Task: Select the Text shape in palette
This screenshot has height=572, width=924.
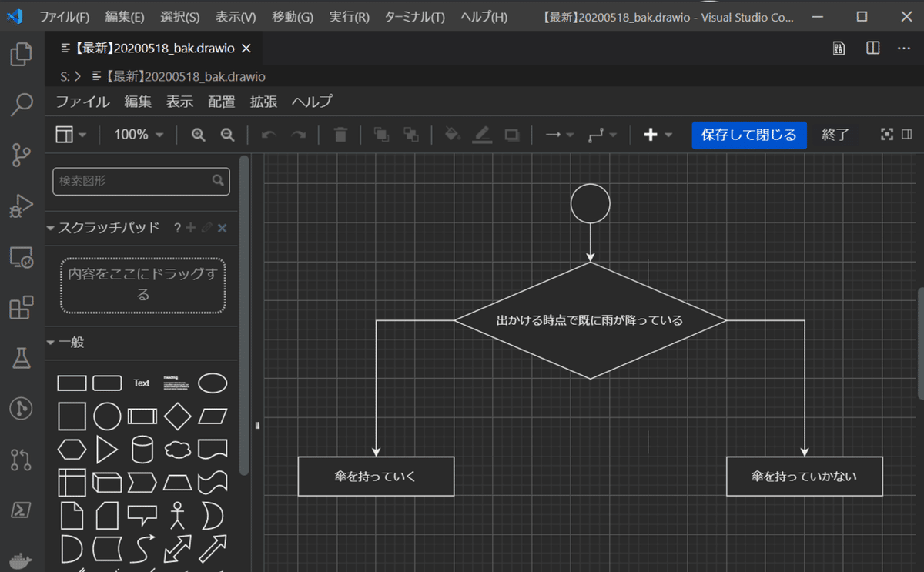Action: (x=142, y=383)
